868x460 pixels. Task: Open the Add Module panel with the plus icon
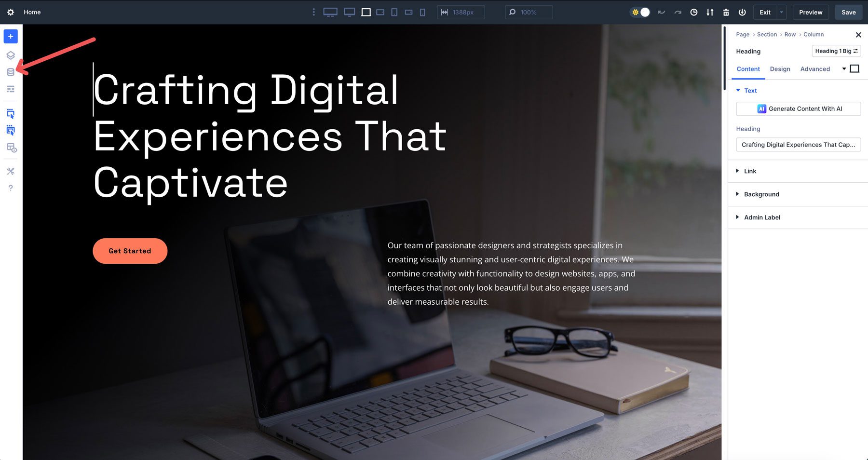[x=10, y=36]
